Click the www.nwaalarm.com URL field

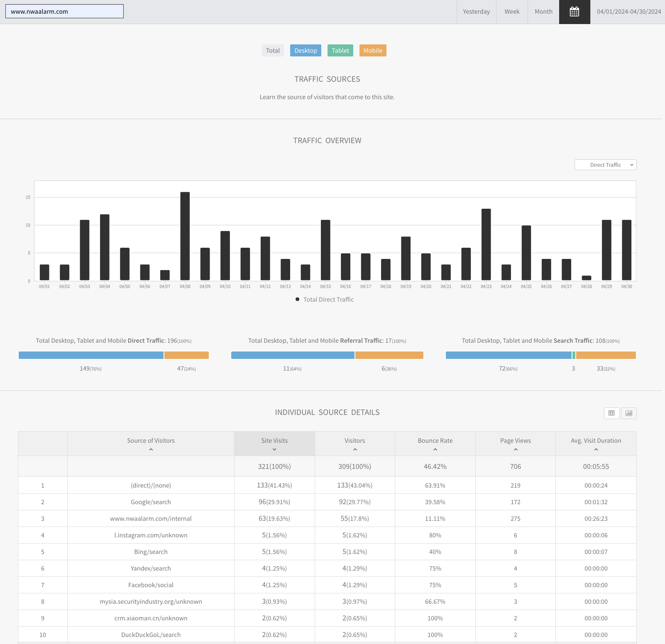point(64,11)
